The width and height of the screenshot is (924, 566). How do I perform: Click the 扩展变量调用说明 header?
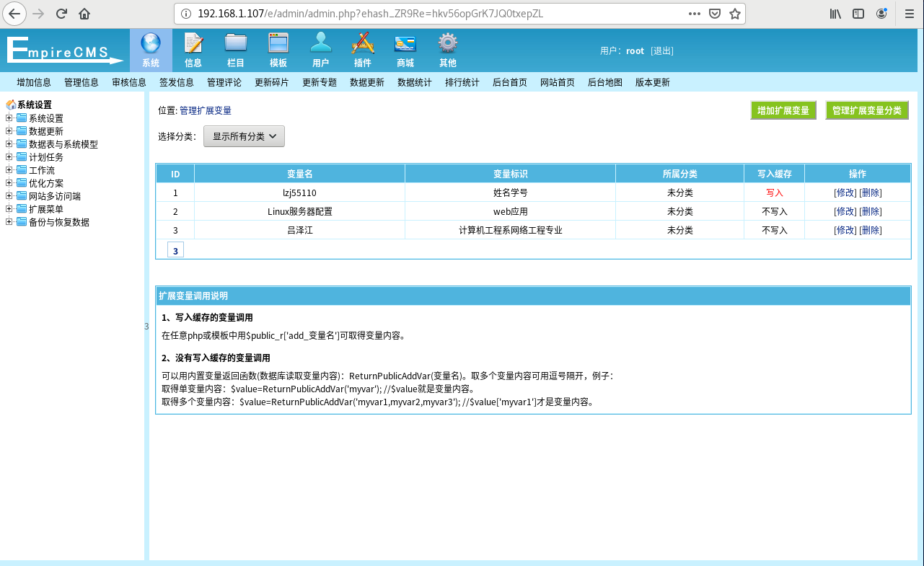point(534,296)
